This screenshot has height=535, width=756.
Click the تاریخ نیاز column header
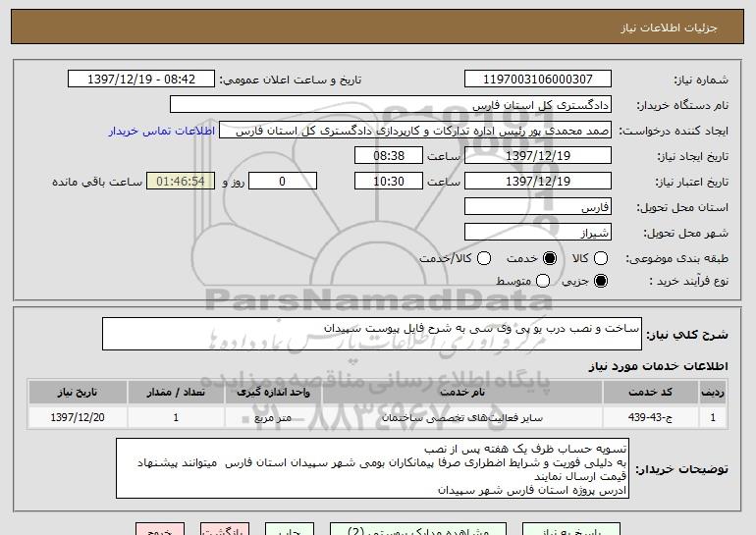(78, 392)
